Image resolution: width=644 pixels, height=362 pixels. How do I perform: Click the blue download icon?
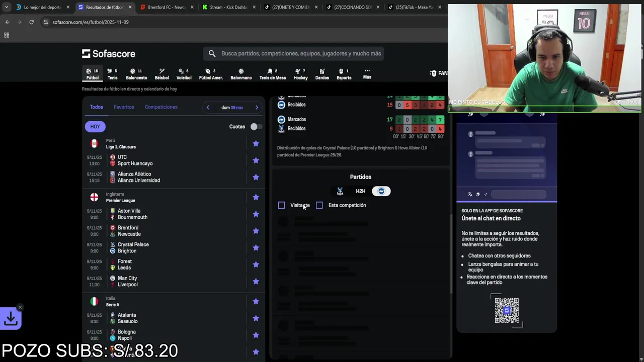[11, 318]
